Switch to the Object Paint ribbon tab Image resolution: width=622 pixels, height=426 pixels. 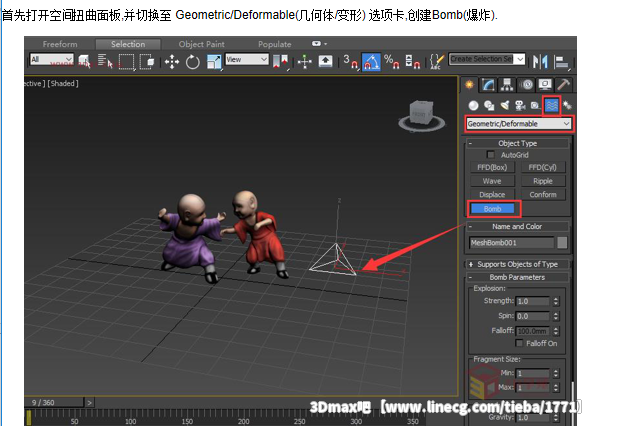(201, 44)
